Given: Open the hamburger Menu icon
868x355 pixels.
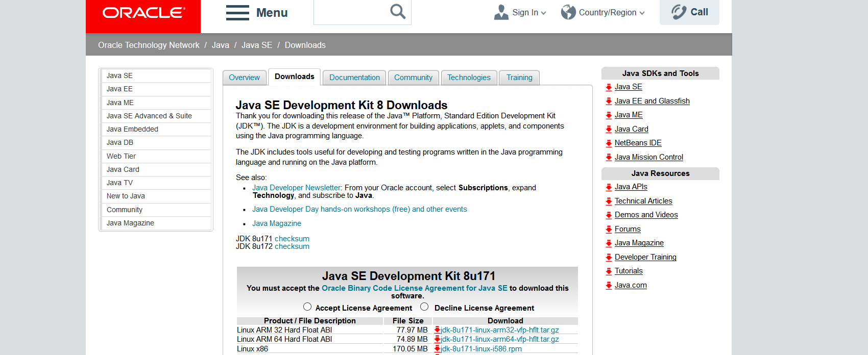Looking at the screenshot, I should click(x=237, y=13).
